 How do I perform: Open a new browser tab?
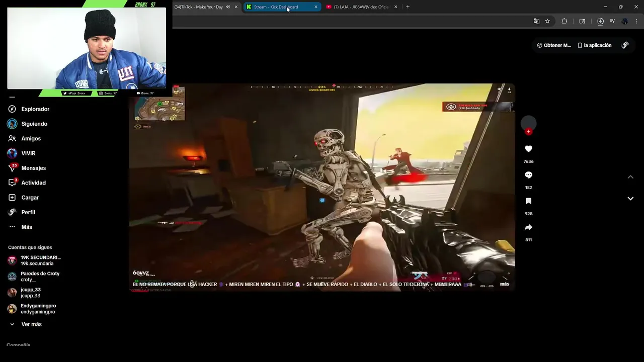point(408,7)
